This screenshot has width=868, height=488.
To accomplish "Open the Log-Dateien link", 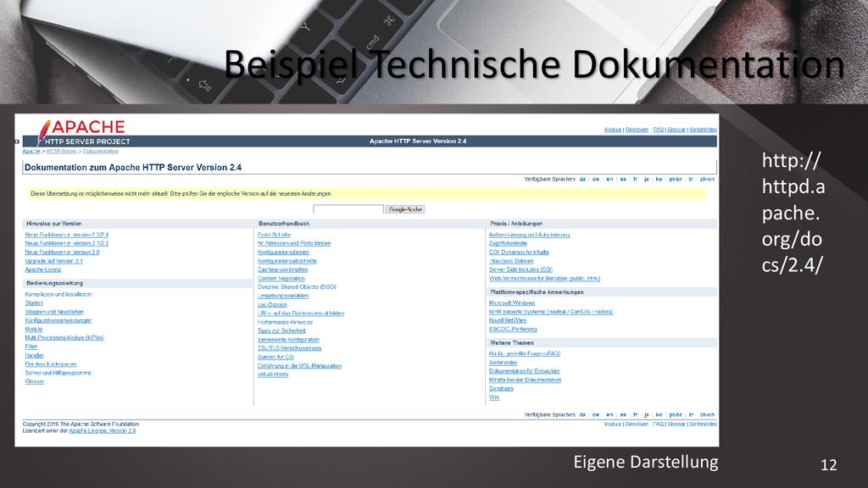I will 272,305.
